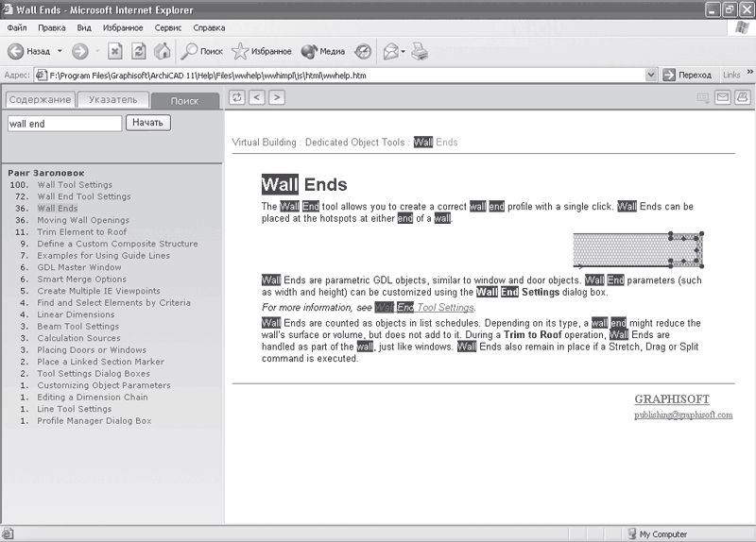This screenshot has width=756, height=542.
Task: Click the browser Refresh icon
Action: (139, 51)
